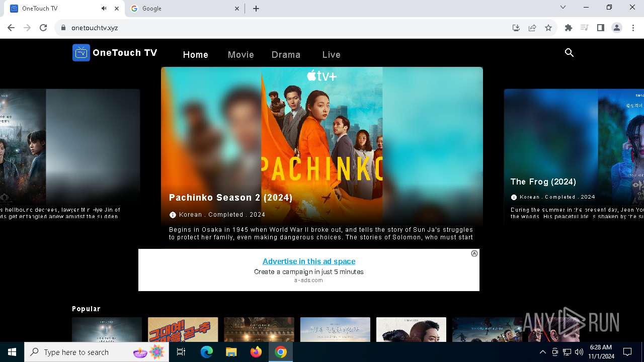The width and height of the screenshot is (644, 362).
Task: Open the site search magnifier
Action: pos(569,53)
